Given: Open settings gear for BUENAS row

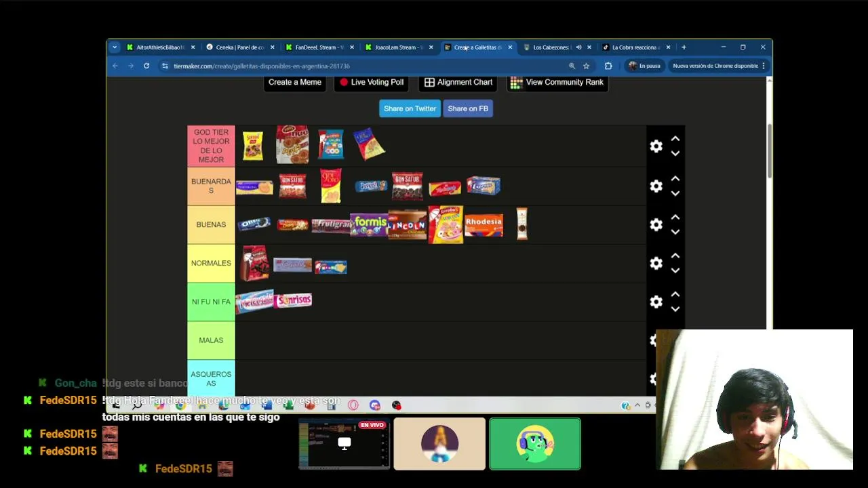Looking at the screenshot, I should (656, 224).
